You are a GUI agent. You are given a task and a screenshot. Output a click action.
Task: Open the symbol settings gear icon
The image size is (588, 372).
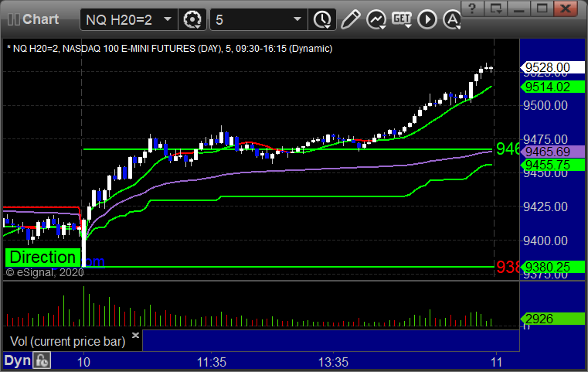[192, 19]
